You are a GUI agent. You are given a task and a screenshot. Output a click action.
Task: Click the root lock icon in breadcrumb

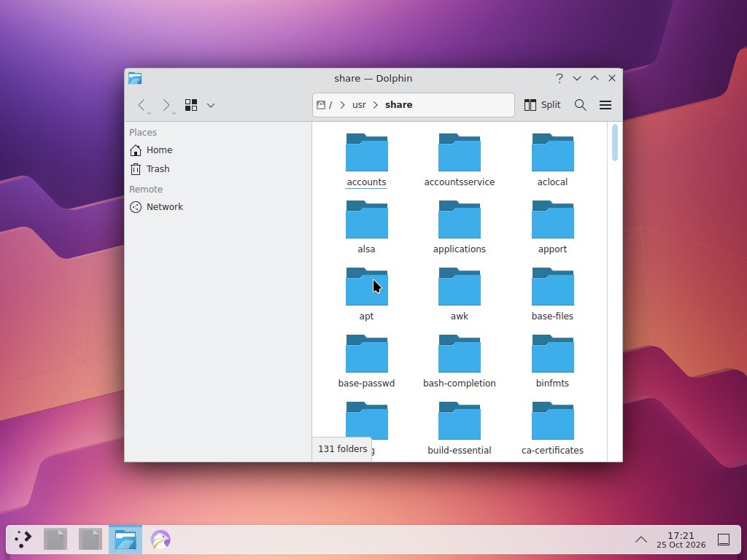[321, 105]
